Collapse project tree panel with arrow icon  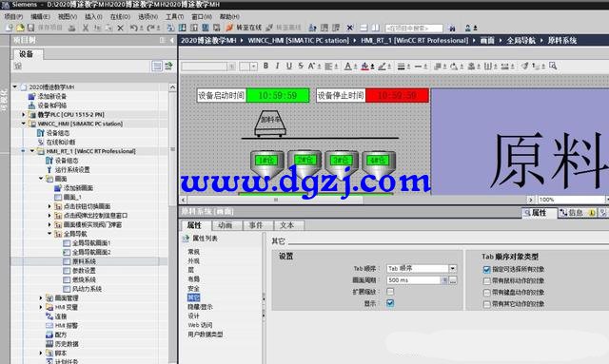click(x=171, y=40)
